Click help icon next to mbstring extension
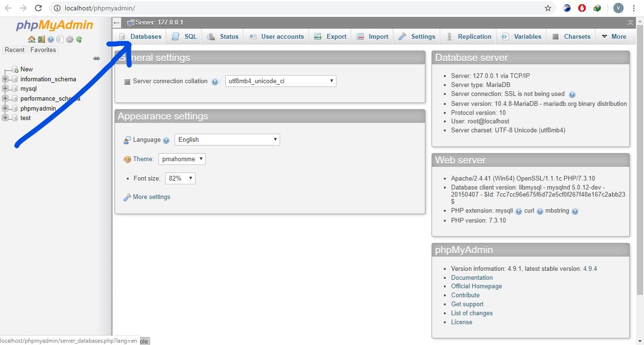This screenshot has height=345, width=644. point(575,212)
